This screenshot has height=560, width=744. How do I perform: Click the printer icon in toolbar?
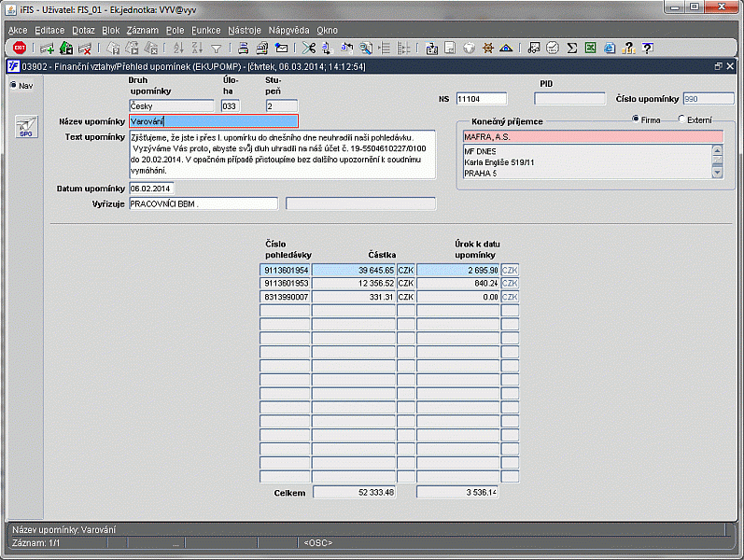243,48
